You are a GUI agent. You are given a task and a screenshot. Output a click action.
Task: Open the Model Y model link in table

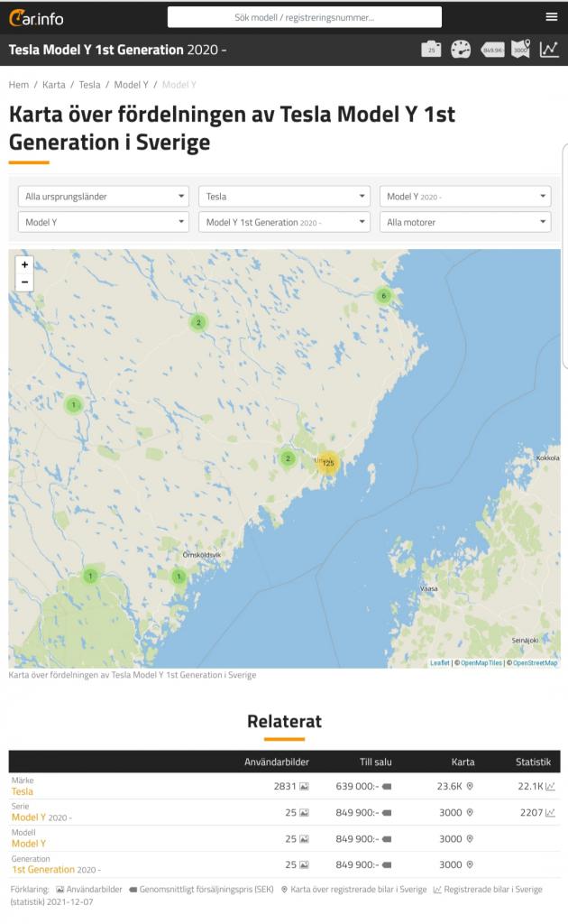coord(28,844)
